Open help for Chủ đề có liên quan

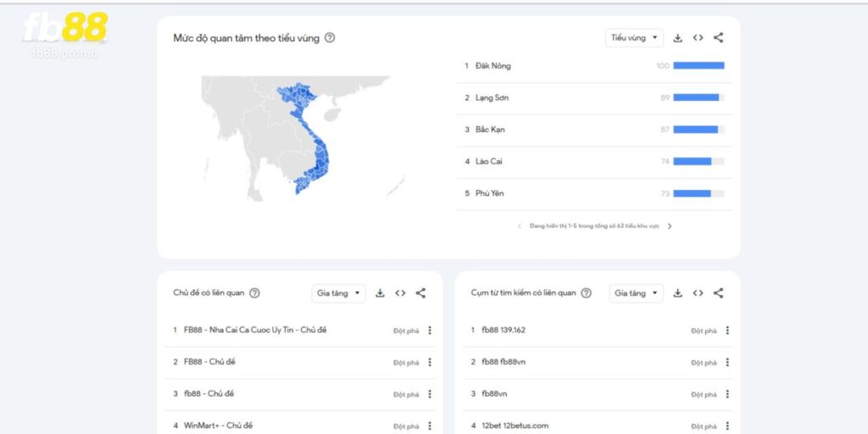(x=254, y=293)
